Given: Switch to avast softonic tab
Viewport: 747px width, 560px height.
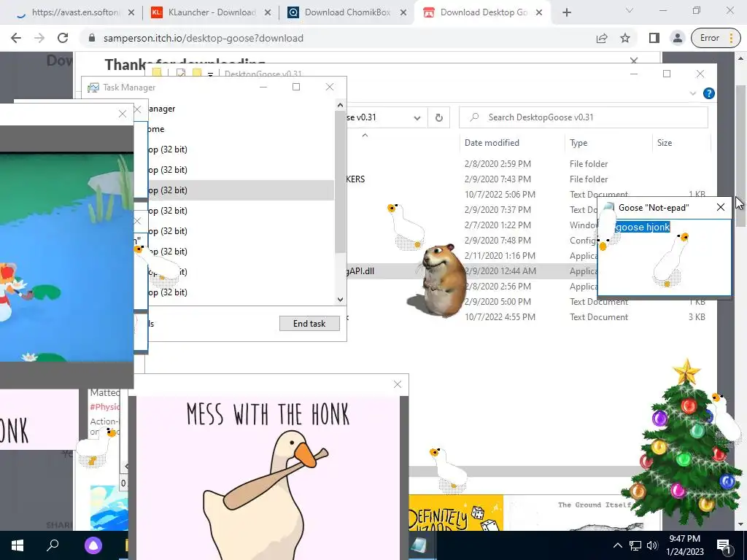Looking at the screenshot, I should [x=75, y=12].
